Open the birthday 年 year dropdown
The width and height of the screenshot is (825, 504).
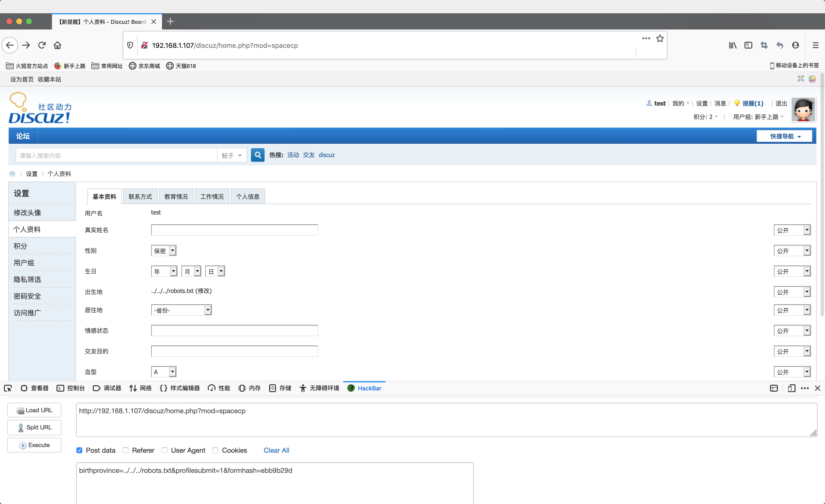click(x=164, y=271)
